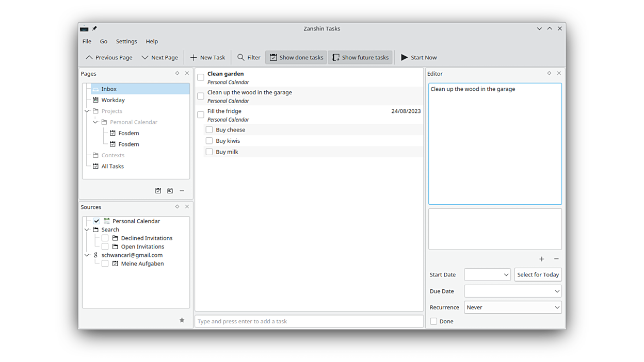Click the New Task plus icon

(194, 58)
